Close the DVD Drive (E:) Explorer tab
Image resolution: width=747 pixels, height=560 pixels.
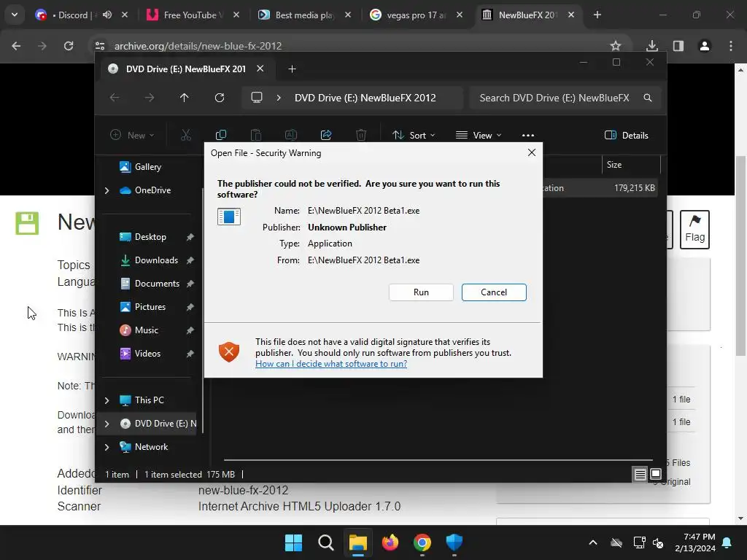click(260, 69)
